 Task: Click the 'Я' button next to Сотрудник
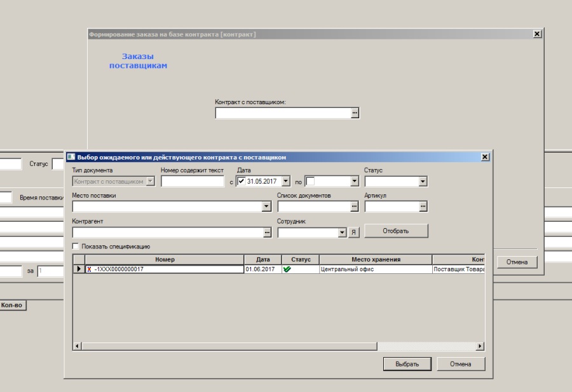coord(353,233)
